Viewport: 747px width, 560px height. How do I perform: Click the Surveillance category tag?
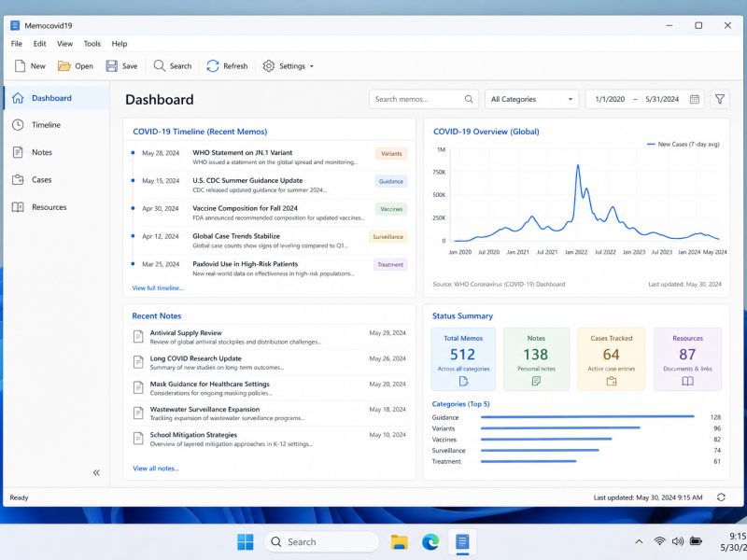tap(388, 237)
